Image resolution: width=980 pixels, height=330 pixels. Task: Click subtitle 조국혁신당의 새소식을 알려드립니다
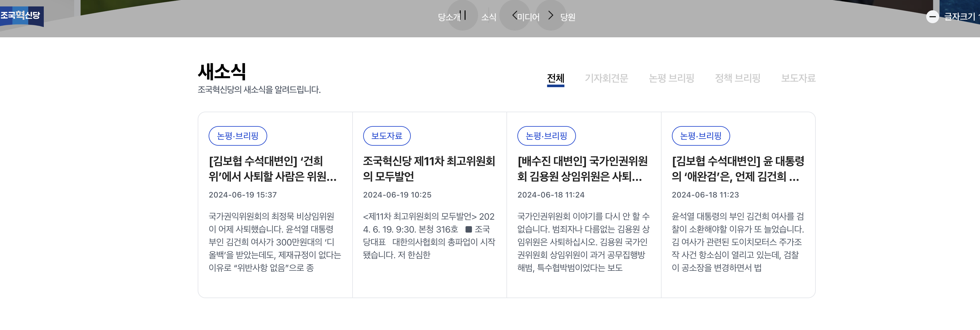259,90
